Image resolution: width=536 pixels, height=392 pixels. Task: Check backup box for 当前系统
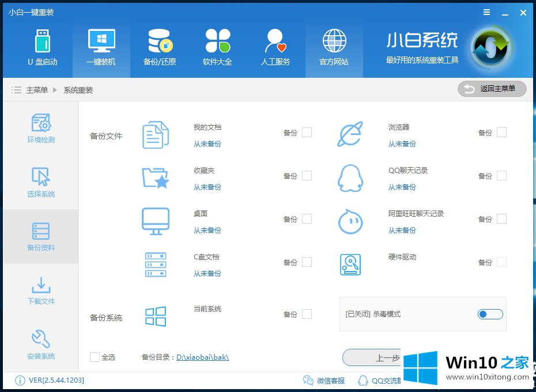click(x=307, y=314)
